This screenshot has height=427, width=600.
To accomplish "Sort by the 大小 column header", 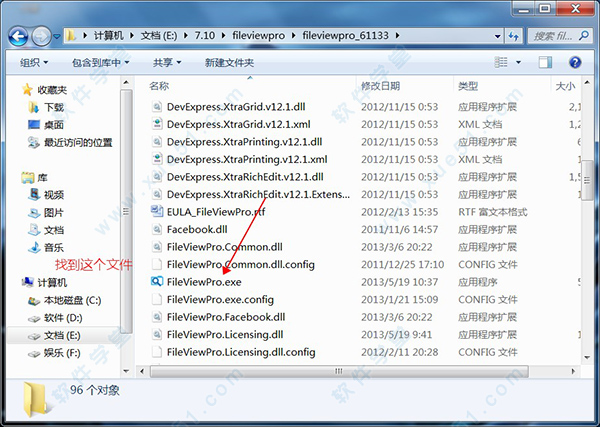I will coord(565,86).
